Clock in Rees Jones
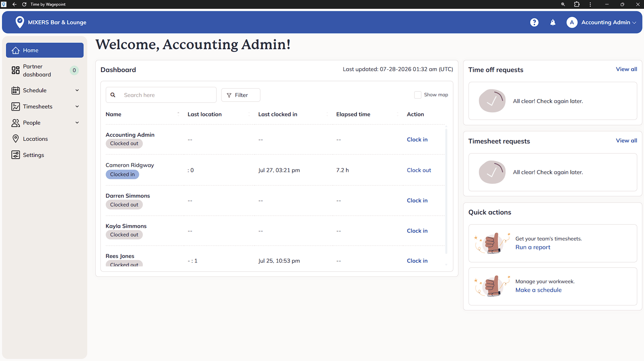The image size is (644, 361). 417,261
